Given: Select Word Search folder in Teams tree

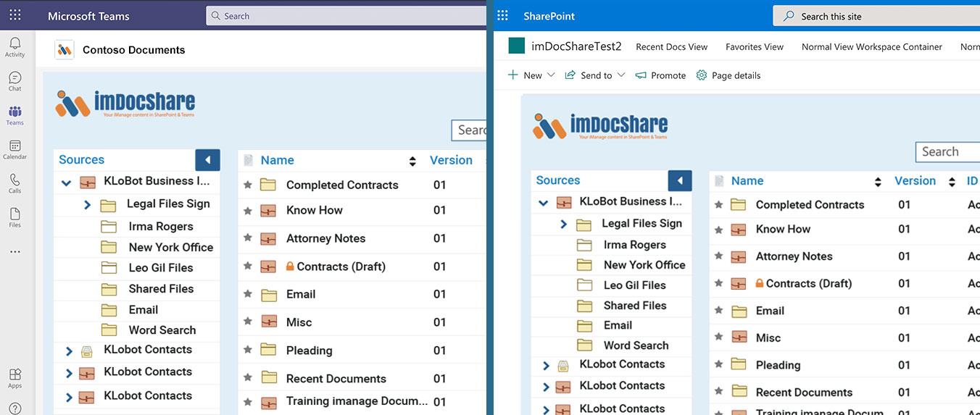Looking at the screenshot, I should coord(162,330).
